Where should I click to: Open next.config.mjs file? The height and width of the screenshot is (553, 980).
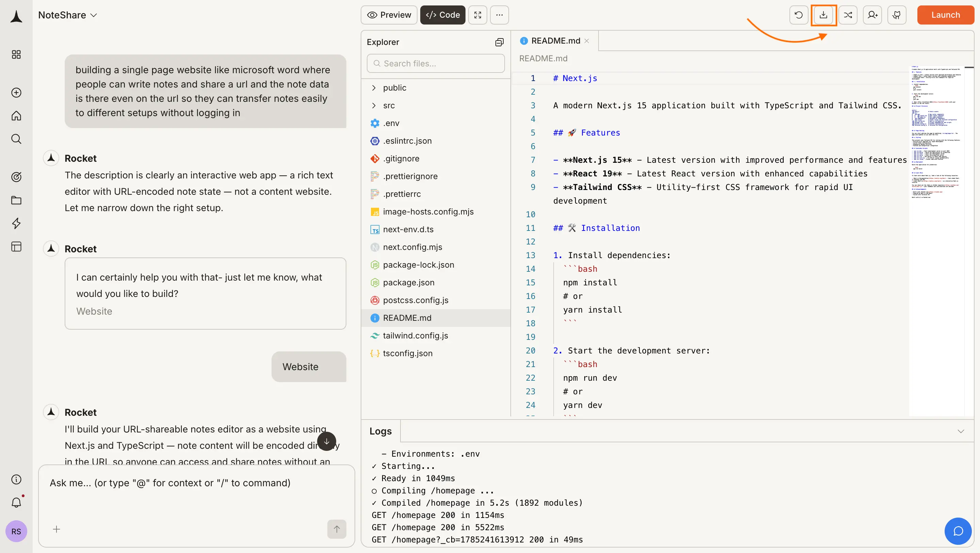point(436,247)
